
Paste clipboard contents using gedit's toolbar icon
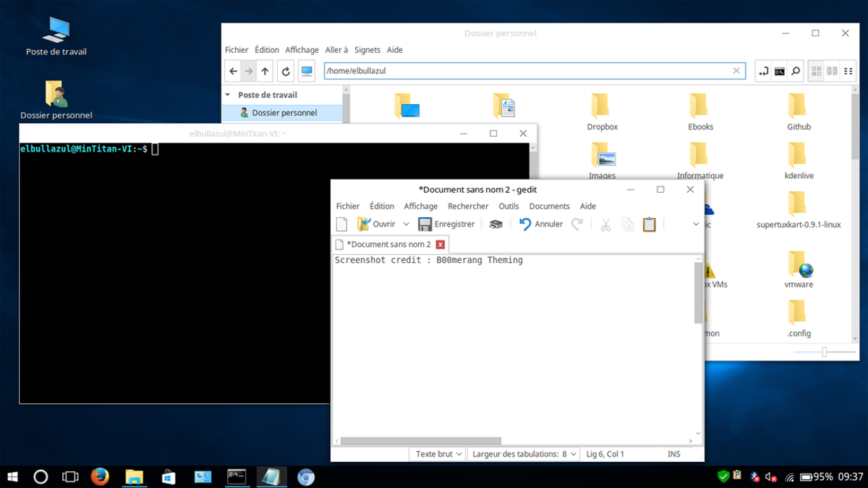649,224
